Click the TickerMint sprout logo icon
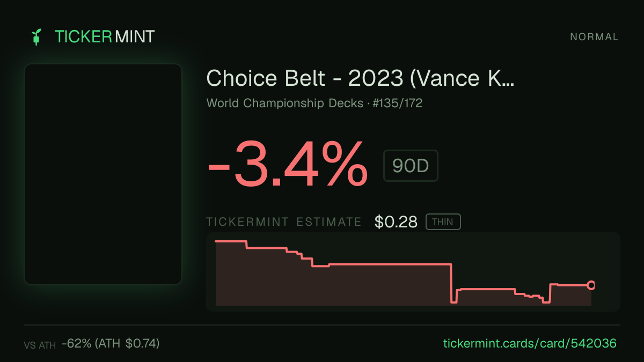This screenshot has height=362, width=644. (x=37, y=37)
